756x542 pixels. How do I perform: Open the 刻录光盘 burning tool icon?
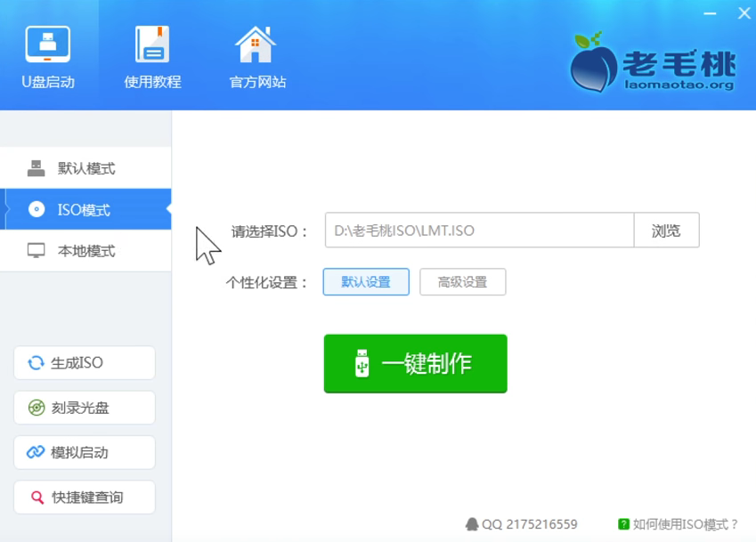tap(36, 407)
